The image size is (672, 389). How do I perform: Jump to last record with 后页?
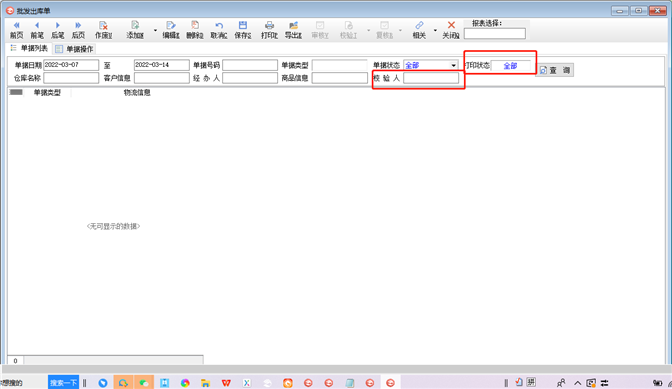click(x=78, y=30)
